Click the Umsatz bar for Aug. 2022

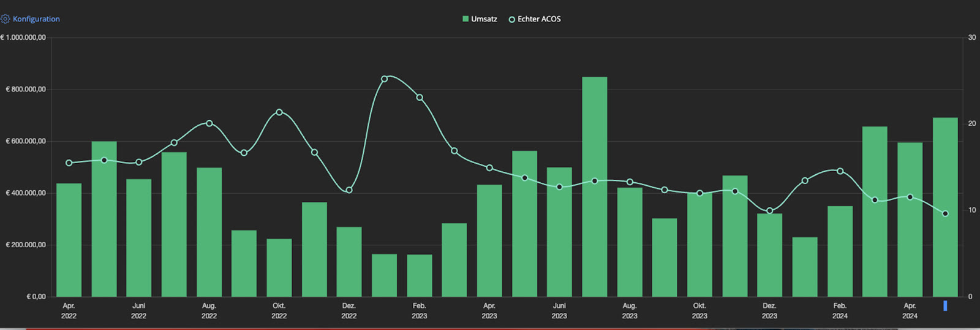209,232
